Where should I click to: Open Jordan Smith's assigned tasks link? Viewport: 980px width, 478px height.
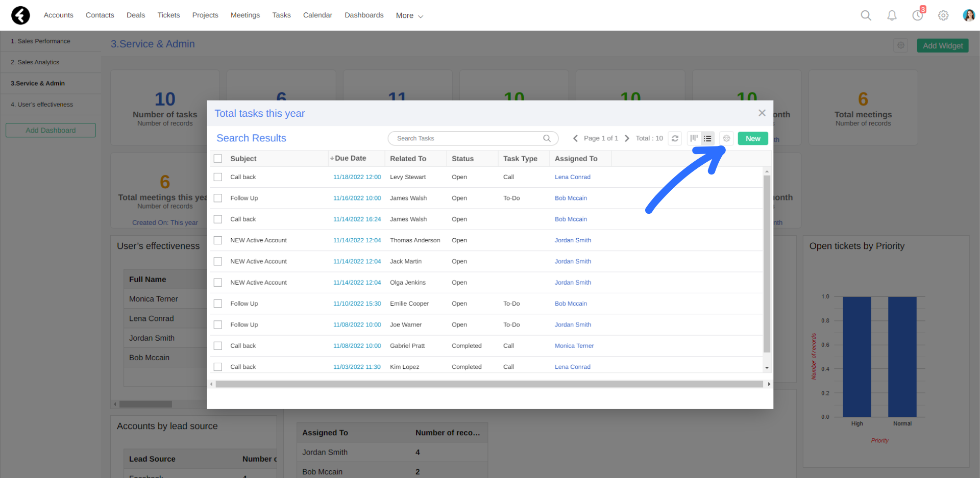point(573,240)
